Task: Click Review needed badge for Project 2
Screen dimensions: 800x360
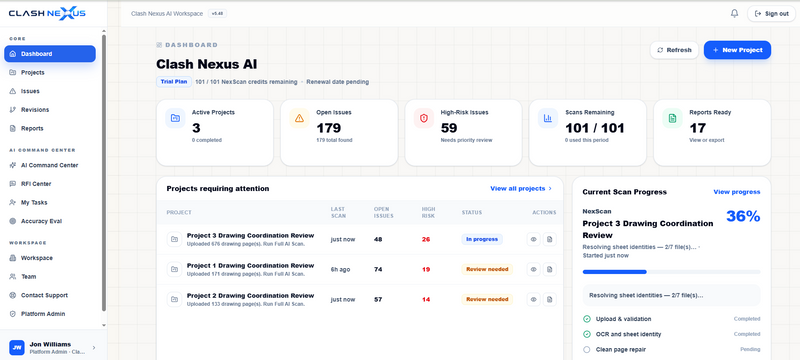Action: point(487,299)
